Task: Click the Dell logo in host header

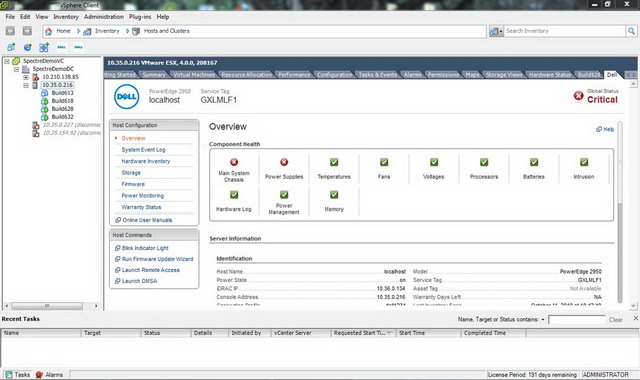Action: [127, 97]
